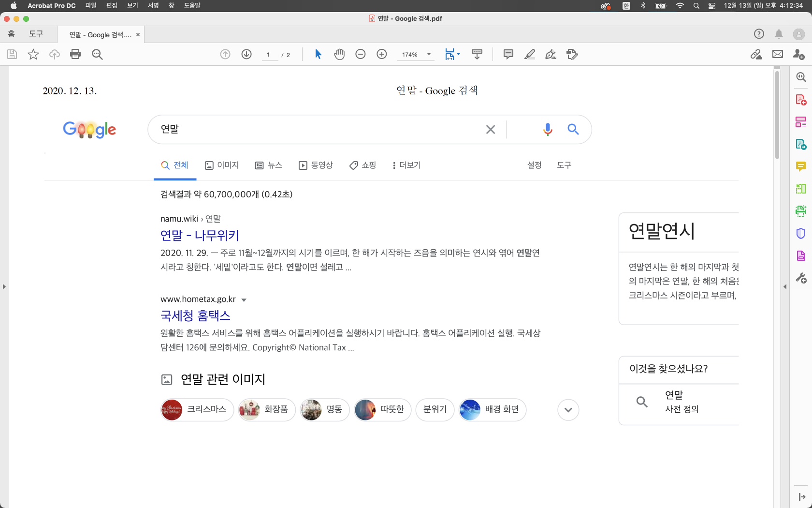812x508 pixels.
Task: Open Control Center in menu bar
Action: click(x=711, y=6)
